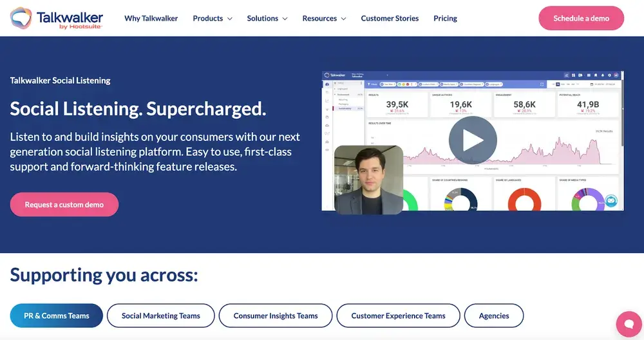The width and height of the screenshot is (644, 340).
Task: Open the Why Talkwalker page
Action: pos(151,19)
